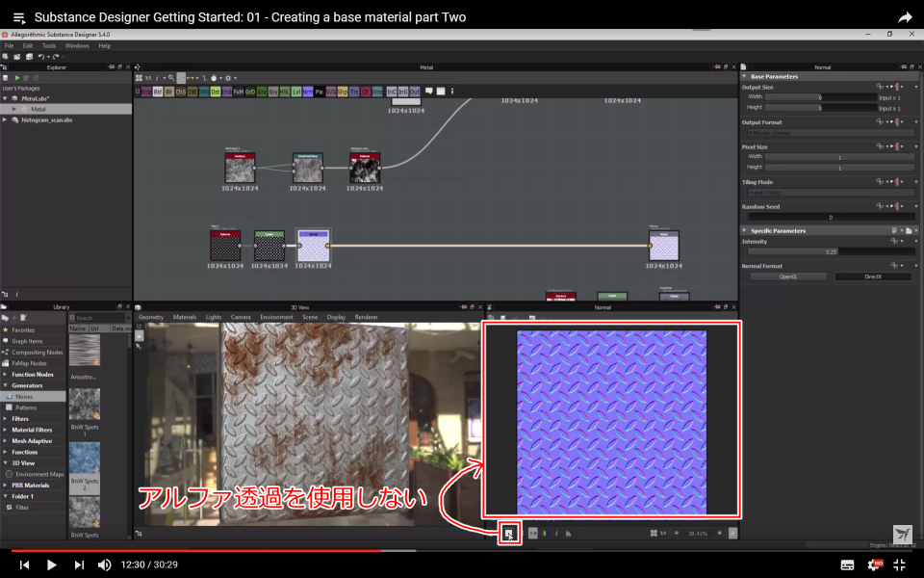Open graph settings gear dropdown
Image resolution: width=924 pixels, height=578 pixels.
(x=230, y=78)
